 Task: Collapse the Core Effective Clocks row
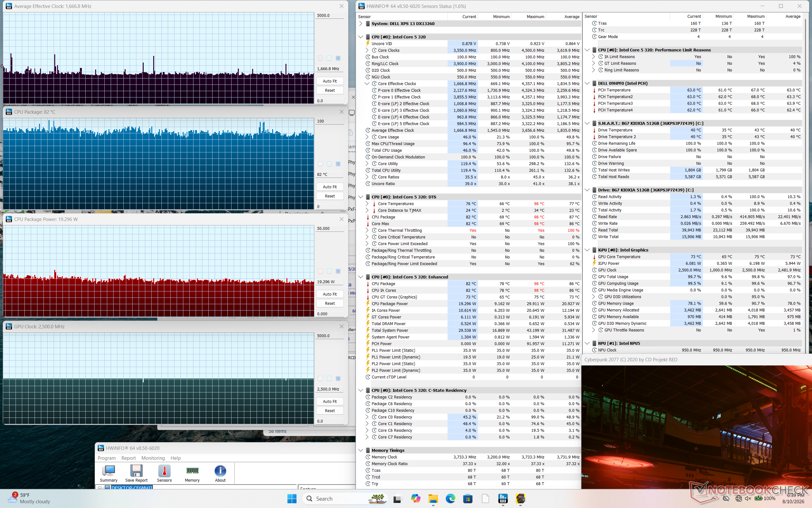[367, 84]
